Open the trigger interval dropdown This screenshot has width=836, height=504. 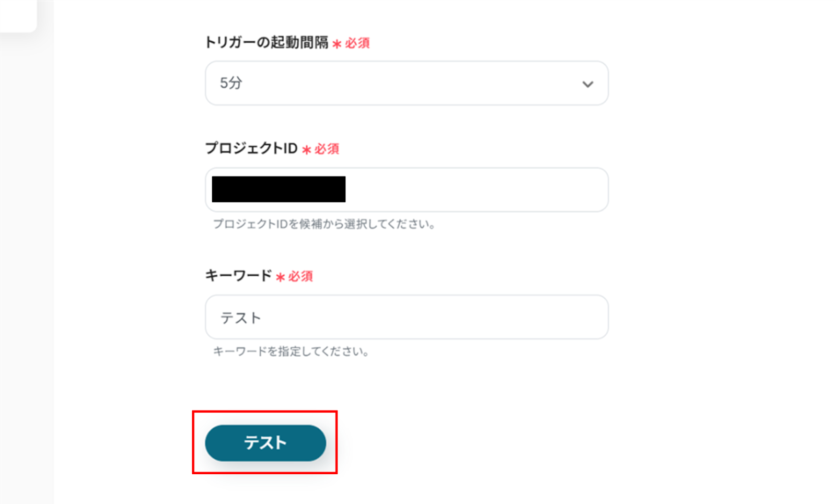click(406, 84)
